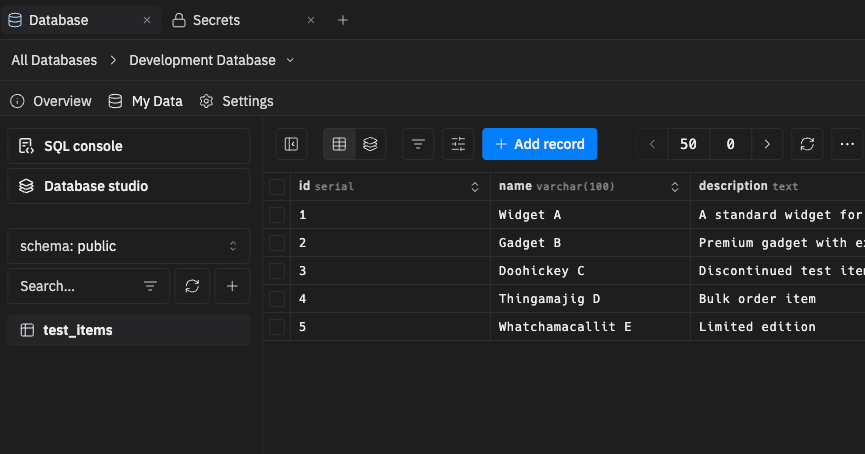The height and width of the screenshot is (454, 865).
Task: Open the SQL console
Action: click(129, 146)
